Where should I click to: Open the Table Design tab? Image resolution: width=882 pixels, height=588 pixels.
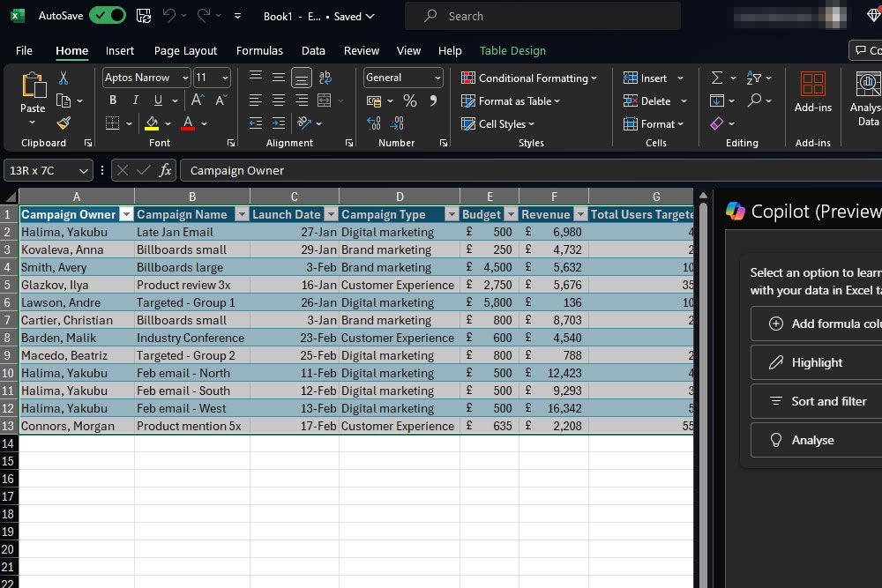512,51
